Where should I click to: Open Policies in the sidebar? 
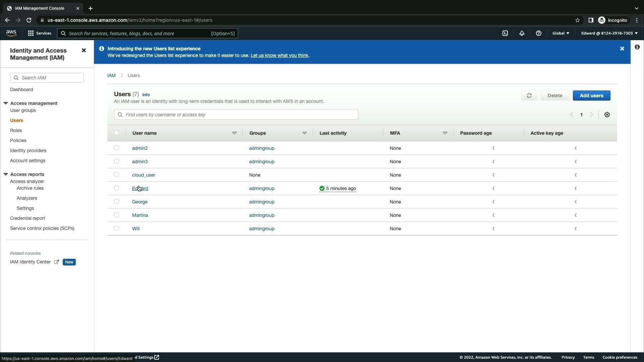18,140
